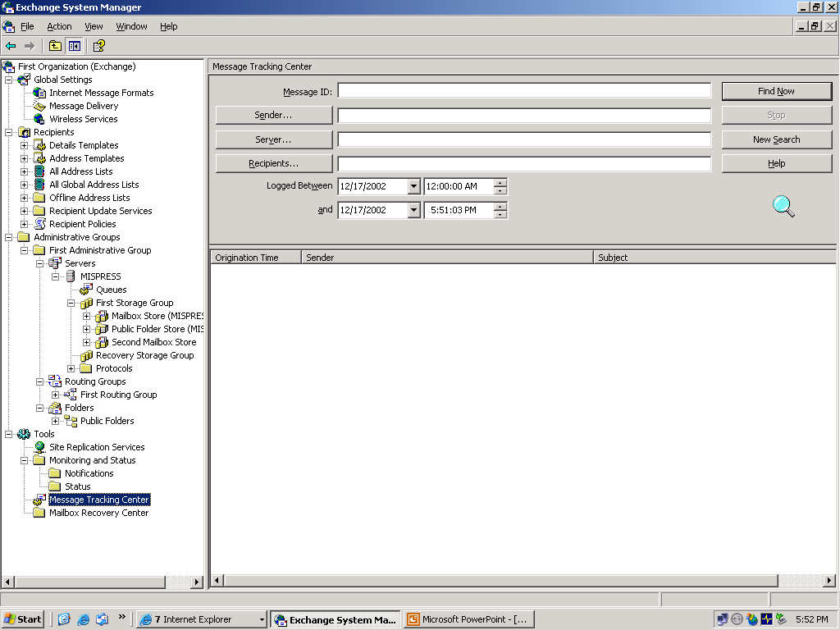Switch to Microsoft PowerPoint taskbar button
The width and height of the screenshot is (840, 630).
coord(468,619)
